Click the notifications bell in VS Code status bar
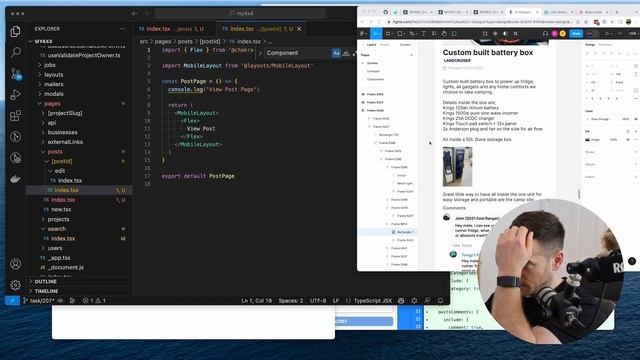The height and width of the screenshot is (360, 640). (440, 300)
